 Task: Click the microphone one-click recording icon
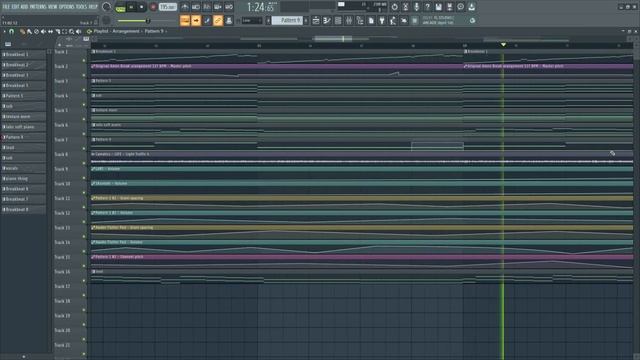click(416, 7)
